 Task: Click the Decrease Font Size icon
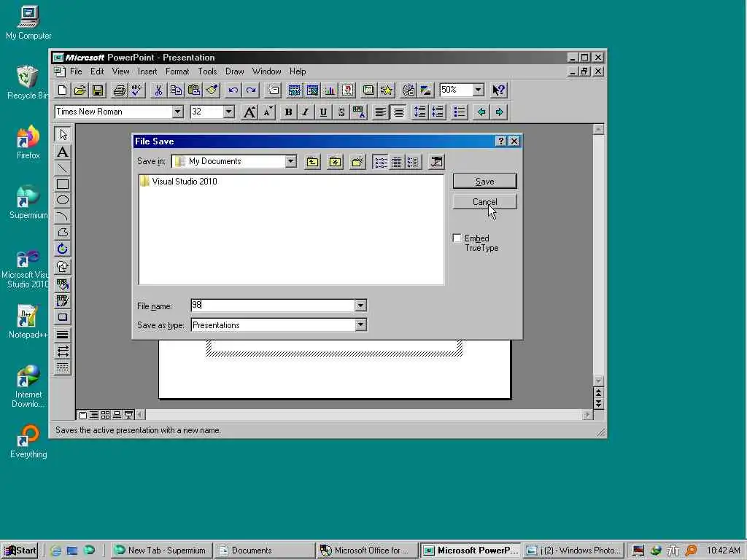click(x=268, y=112)
